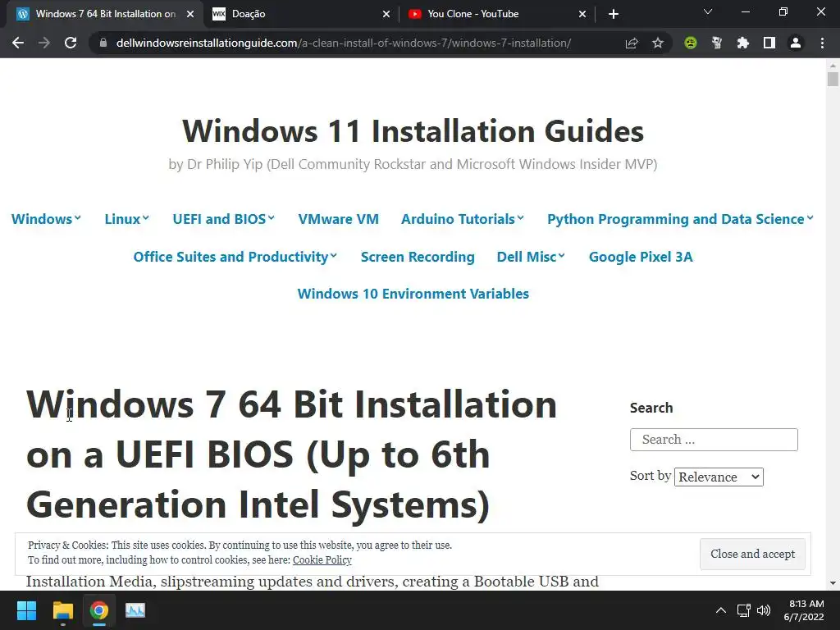Expand Office Suites and Productivity menu
Image resolution: width=840 pixels, height=630 pixels.
[235, 257]
